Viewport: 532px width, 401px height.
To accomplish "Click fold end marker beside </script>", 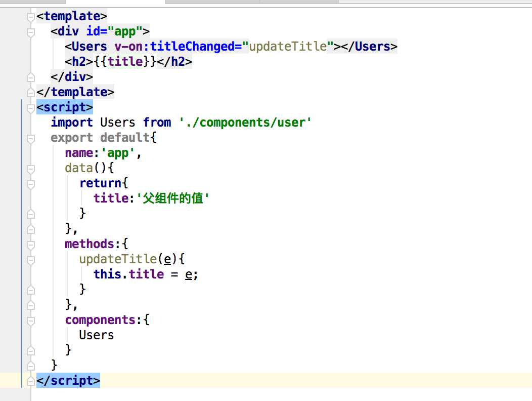I will coord(30,381).
